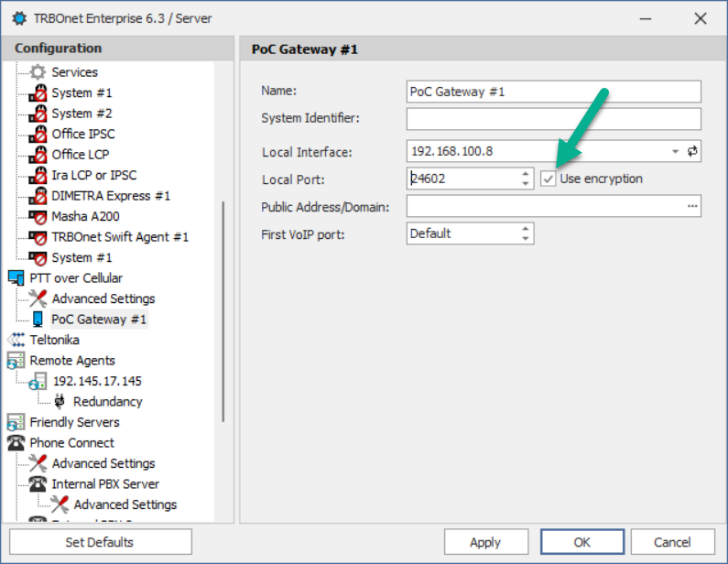
Task: Select Friendly Servers in the tree
Action: (x=74, y=422)
